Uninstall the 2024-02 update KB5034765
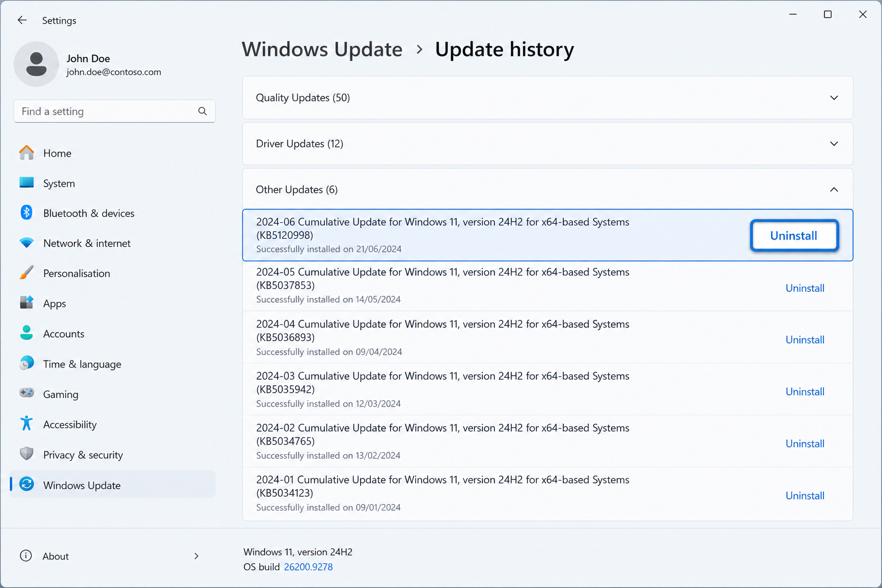The height and width of the screenshot is (588, 882). [x=805, y=444]
